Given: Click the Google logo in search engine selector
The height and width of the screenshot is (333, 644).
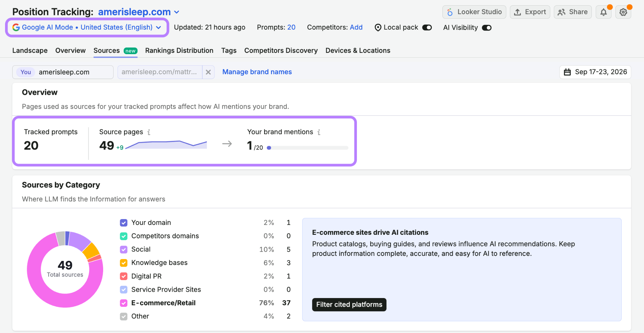Looking at the screenshot, I should click(x=16, y=27).
